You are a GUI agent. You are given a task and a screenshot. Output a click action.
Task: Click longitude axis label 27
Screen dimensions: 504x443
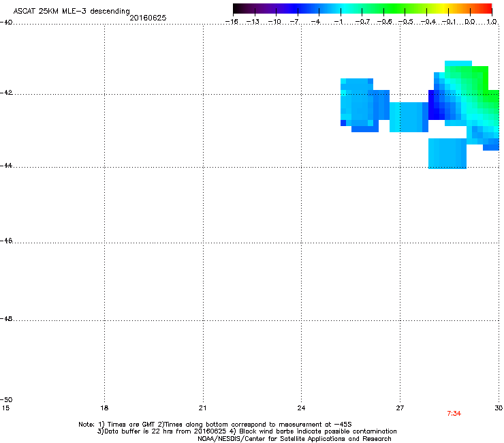pos(400,408)
